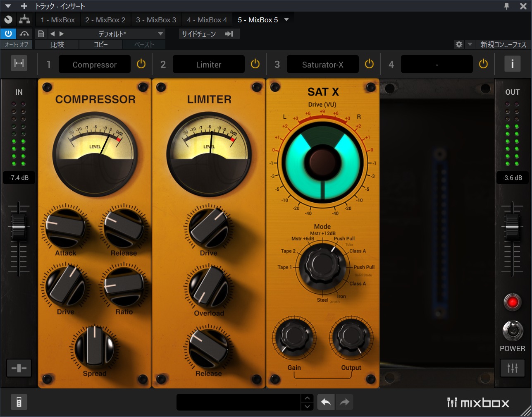The width and height of the screenshot is (532, 417).
Task: Click the -7.4 dB input value
Action: 19,178
